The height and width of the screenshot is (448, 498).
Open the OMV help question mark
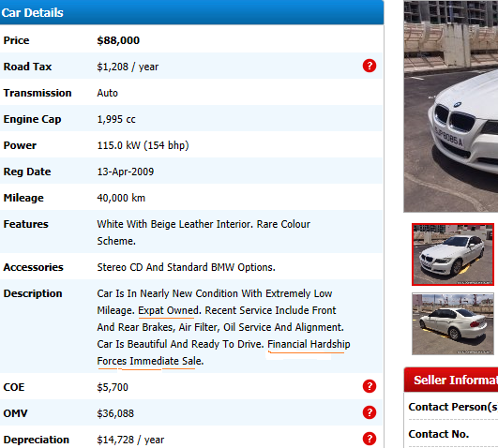(370, 412)
